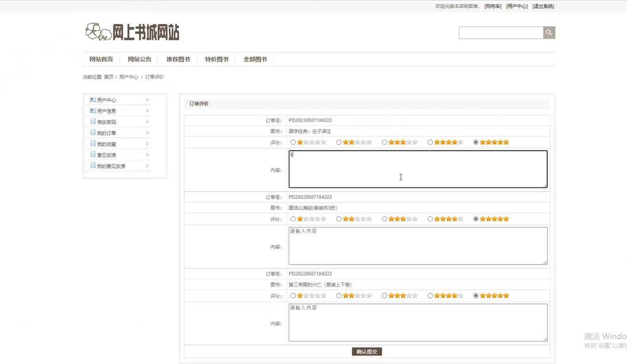Click the 订单评价 panel heading
This screenshot has width=627, height=364.
[x=199, y=104]
